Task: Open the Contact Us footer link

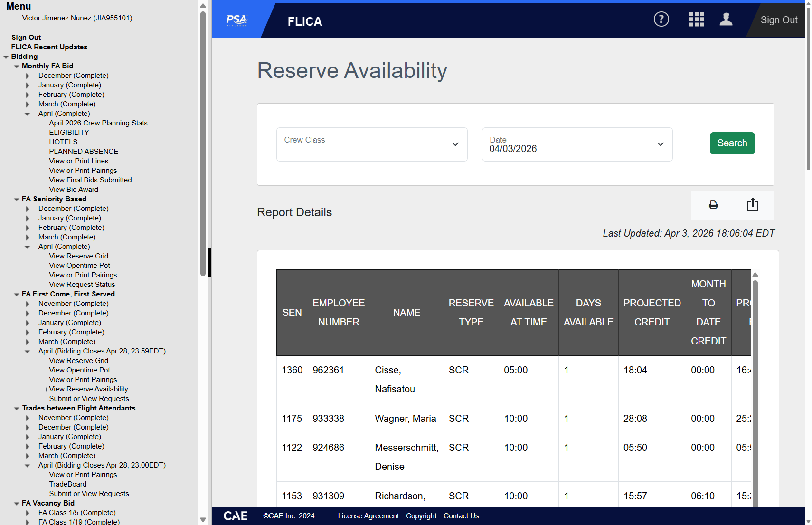Action: coord(461,516)
